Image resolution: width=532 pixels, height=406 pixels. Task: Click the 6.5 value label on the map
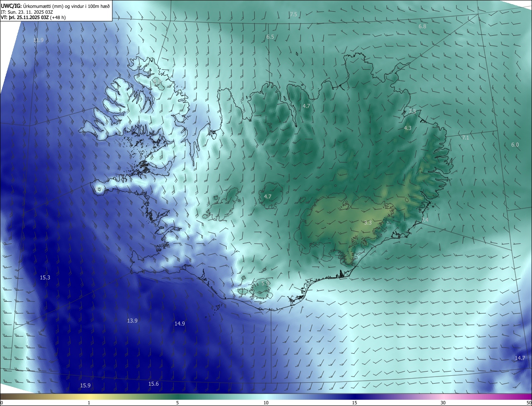click(x=270, y=37)
